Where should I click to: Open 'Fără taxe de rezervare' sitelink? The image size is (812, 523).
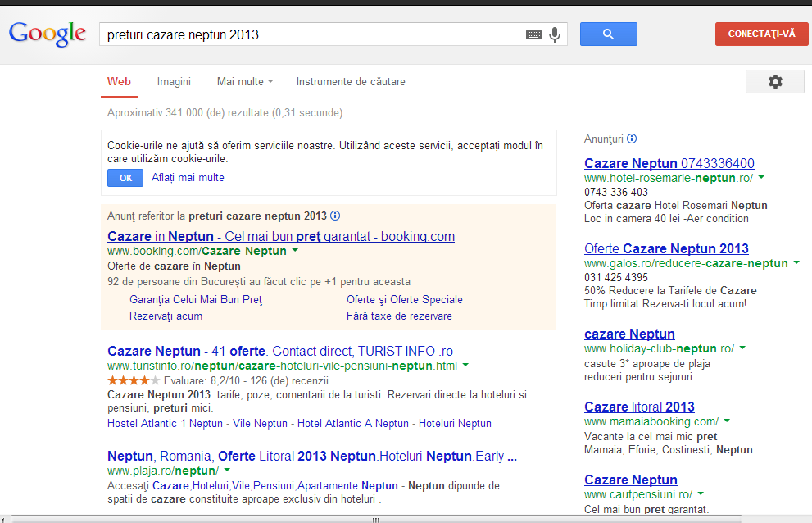point(399,316)
